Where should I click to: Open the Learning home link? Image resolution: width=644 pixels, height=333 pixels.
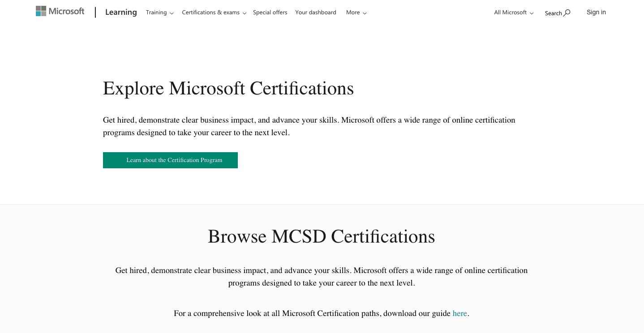121,13
